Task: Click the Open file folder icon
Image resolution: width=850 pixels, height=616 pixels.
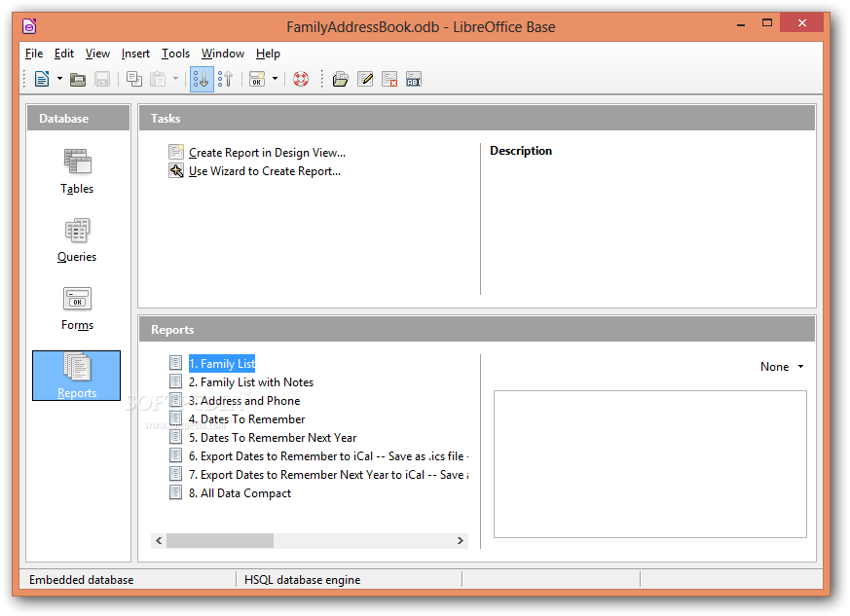Action: click(x=78, y=80)
